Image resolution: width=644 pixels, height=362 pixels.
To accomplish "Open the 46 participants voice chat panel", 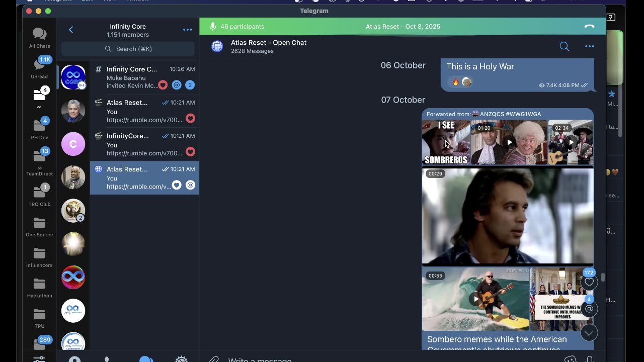I will point(242,26).
